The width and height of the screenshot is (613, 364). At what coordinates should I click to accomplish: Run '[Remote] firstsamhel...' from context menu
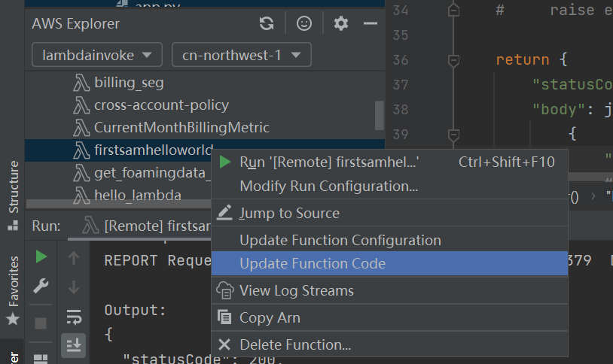coord(389,162)
